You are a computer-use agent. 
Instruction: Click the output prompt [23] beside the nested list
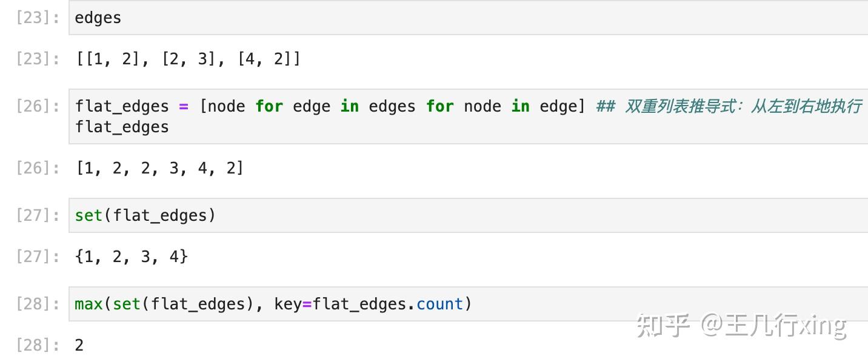click(x=38, y=59)
